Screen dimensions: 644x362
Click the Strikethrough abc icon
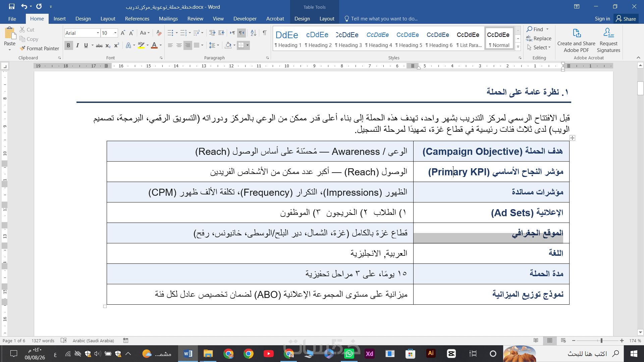[x=99, y=46]
